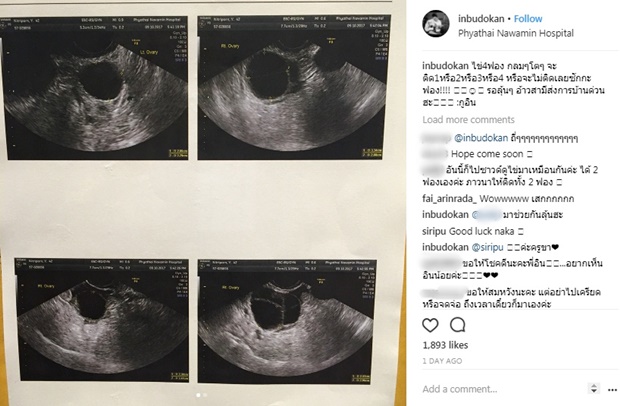Expand Load more comments
The width and height of the screenshot is (620, 406).
(x=468, y=120)
